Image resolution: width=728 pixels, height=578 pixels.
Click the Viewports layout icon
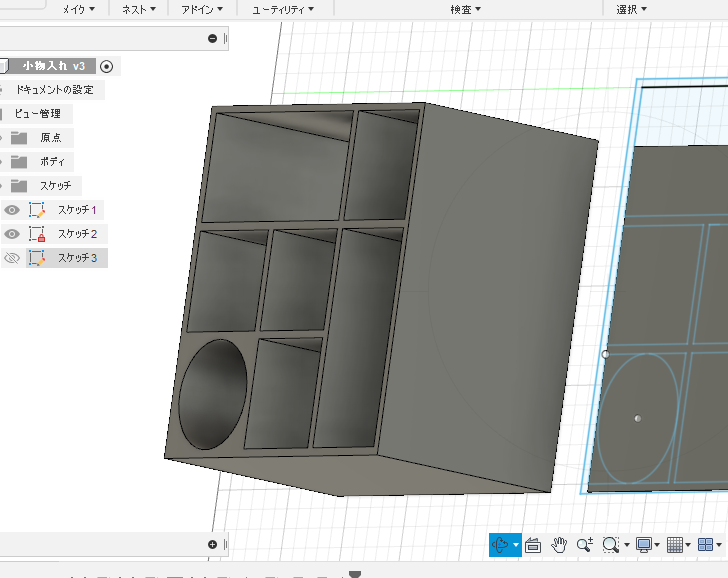point(706,545)
